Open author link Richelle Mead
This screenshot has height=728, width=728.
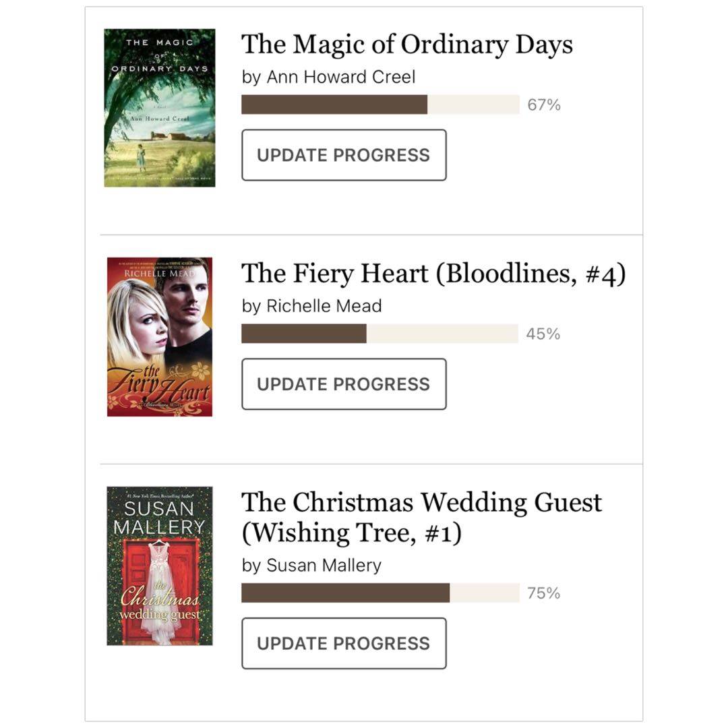[324, 306]
